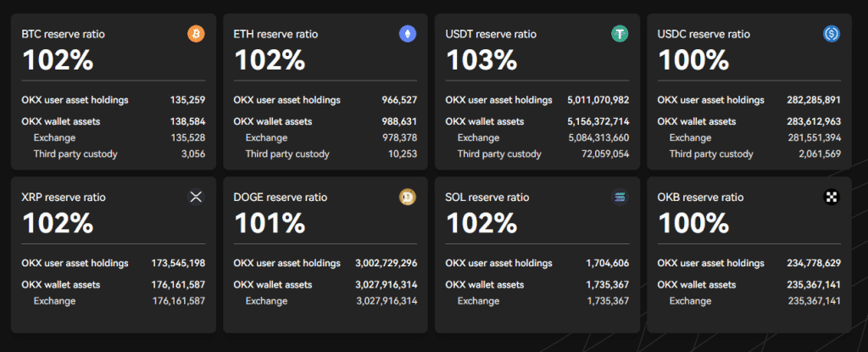This screenshot has width=868, height=352.
Task: Click the 101% DOGE ratio value
Action: coord(269,223)
